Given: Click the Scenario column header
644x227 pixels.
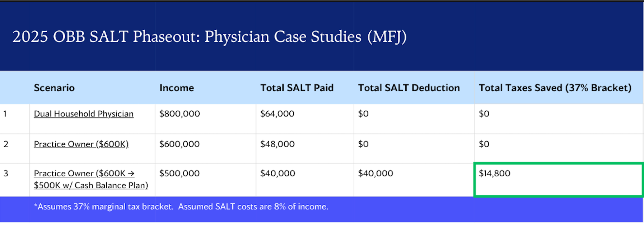Looking at the screenshot, I should (54, 88).
